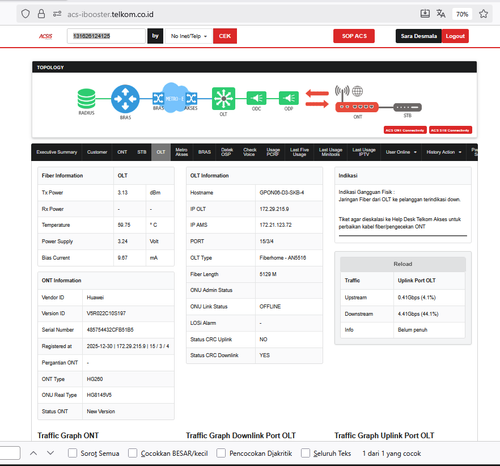500x466 pixels.
Task: Open Last Usage Minitools tab
Action: (331, 152)
